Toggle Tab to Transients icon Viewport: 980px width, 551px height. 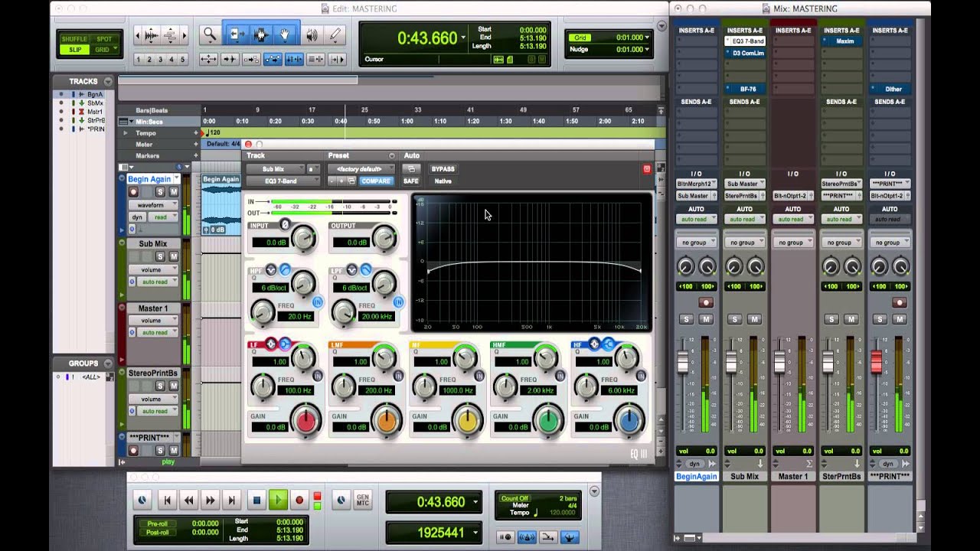(230, 59)
